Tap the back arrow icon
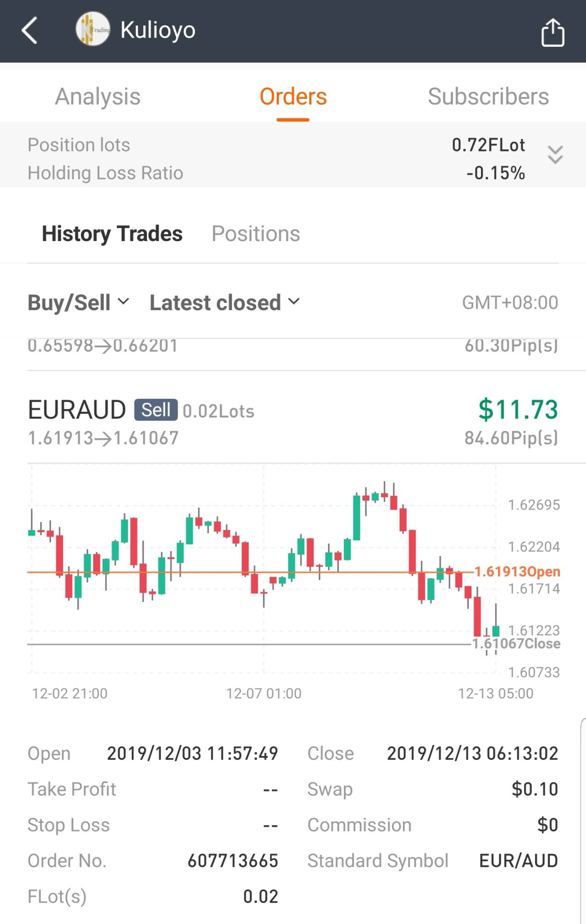 30,31
